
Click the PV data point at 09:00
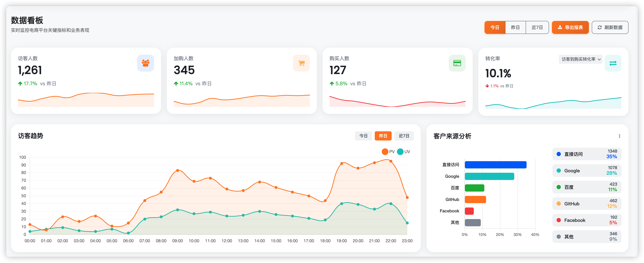177,170
